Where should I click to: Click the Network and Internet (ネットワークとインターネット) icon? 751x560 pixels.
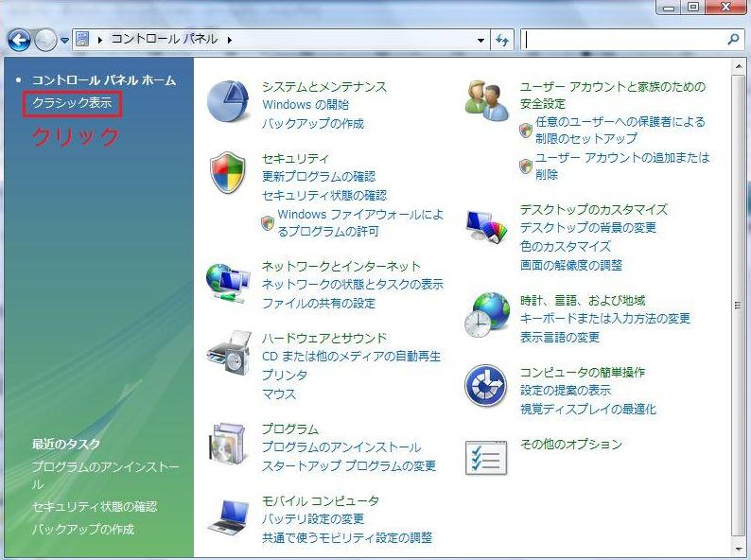click(x=227, y=282)
